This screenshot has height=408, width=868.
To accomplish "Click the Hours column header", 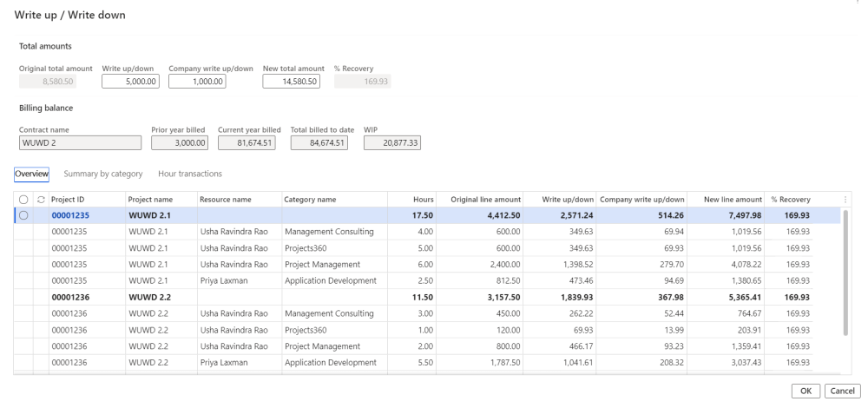I will (x=424, y=200).
